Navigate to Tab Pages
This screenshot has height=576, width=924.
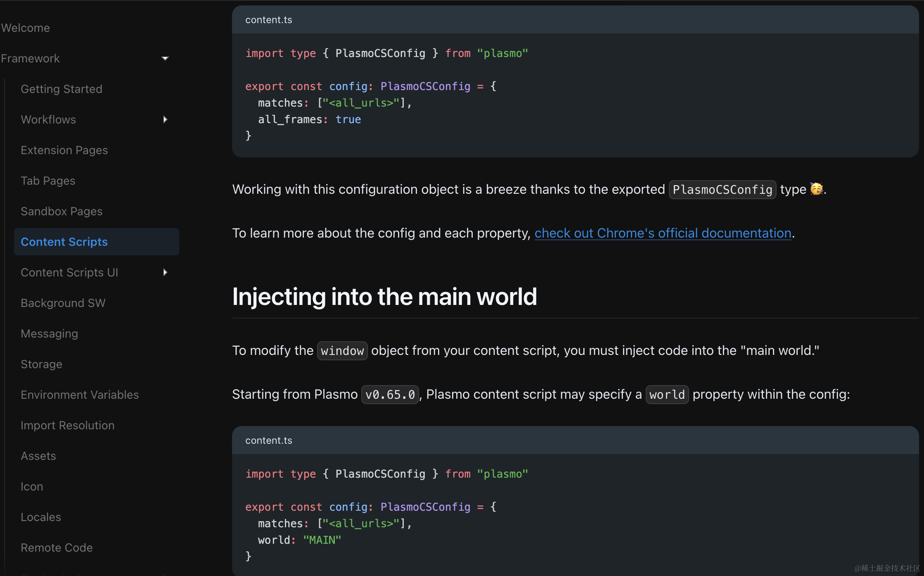[x=48, y=181]
